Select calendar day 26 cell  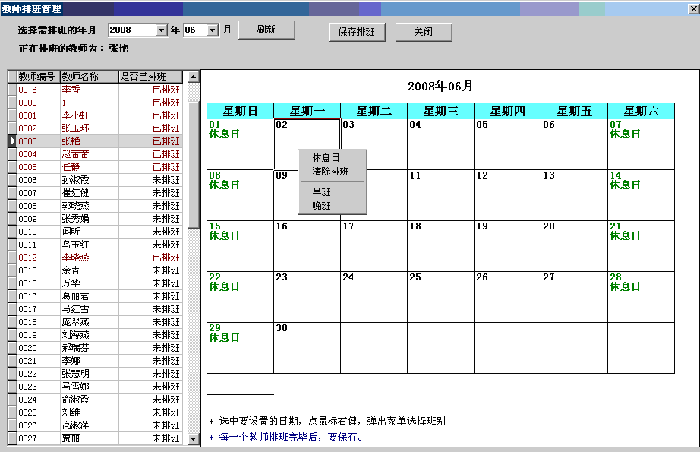pos(508,297)
